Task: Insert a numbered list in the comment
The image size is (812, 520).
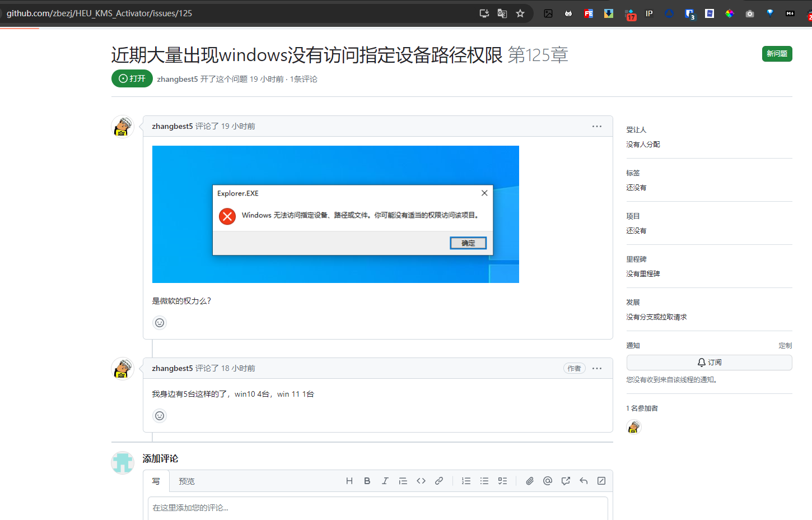Action: point(466,481)
